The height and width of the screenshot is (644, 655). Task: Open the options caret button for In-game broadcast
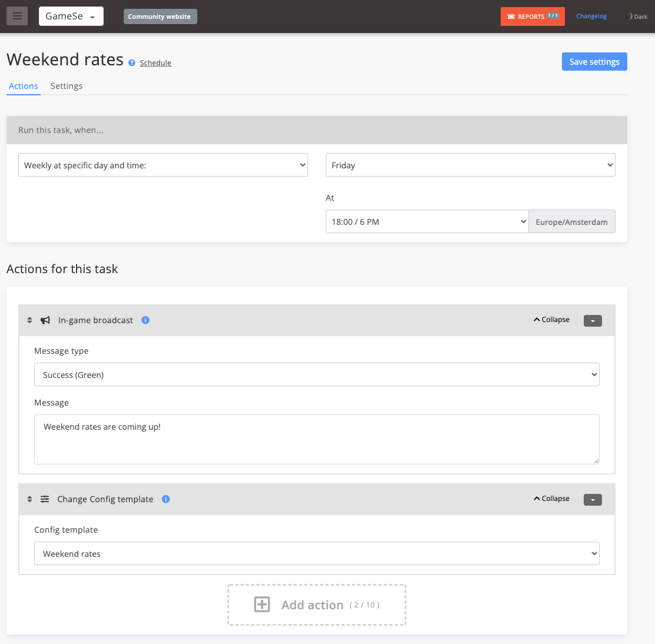click(593, 321)
